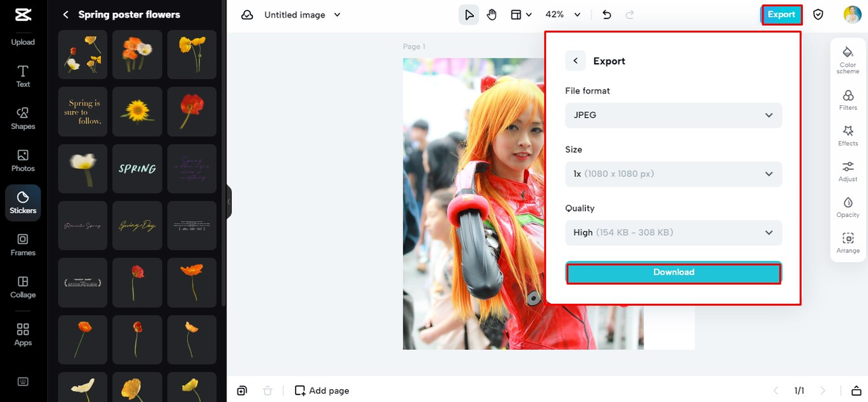Image resolution: width=868 pixels, height=402 pixels.
Task: Expand the pages tray icon
Action: tap(855, 390)
